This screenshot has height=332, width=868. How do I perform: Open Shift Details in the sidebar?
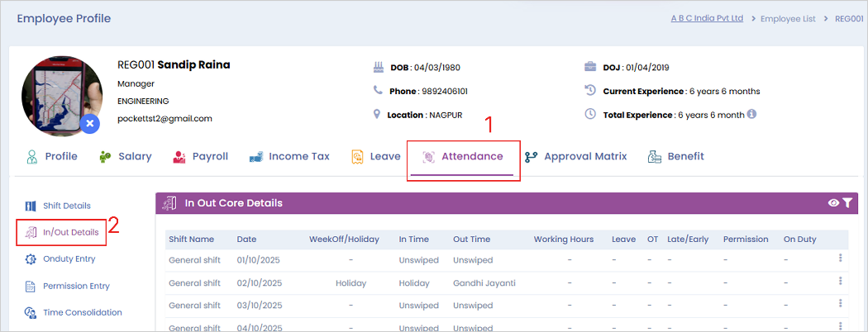pos(58,206)
